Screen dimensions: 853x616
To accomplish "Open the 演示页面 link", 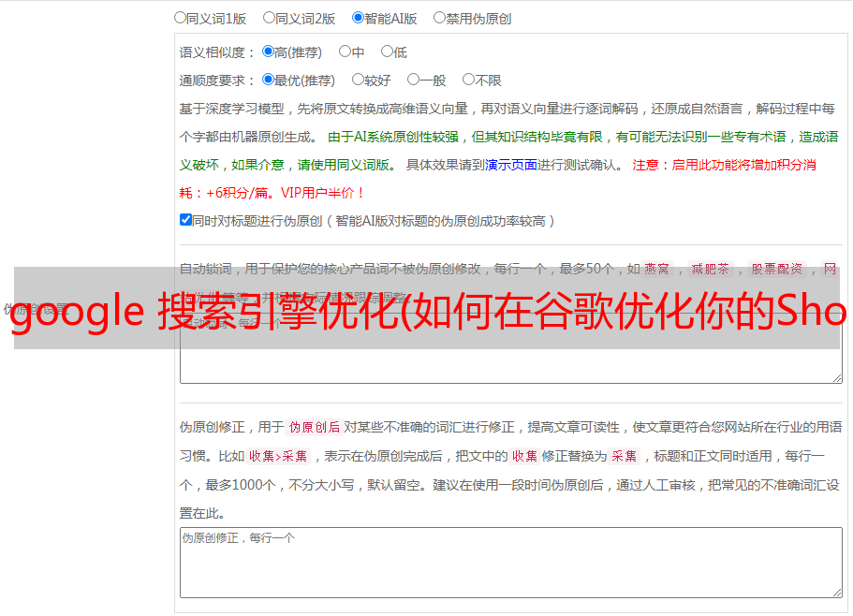I will pos(510,165).
